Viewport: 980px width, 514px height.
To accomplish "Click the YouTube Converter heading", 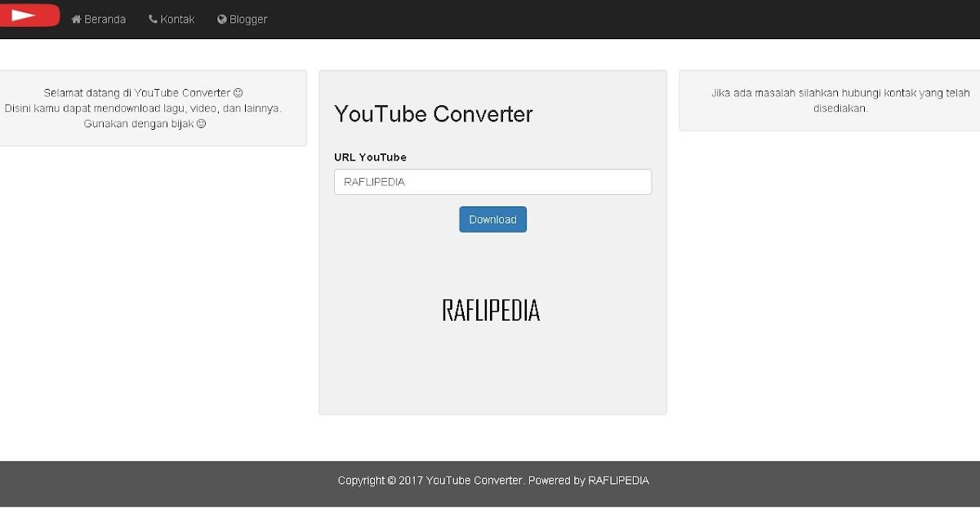I will coord(434,113).
